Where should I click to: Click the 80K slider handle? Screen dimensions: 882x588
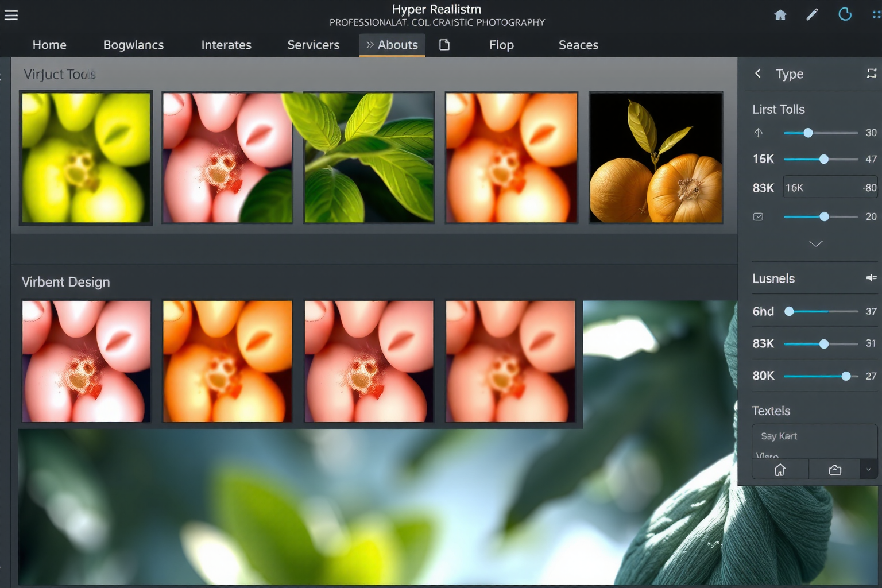(x=846, y=376)
